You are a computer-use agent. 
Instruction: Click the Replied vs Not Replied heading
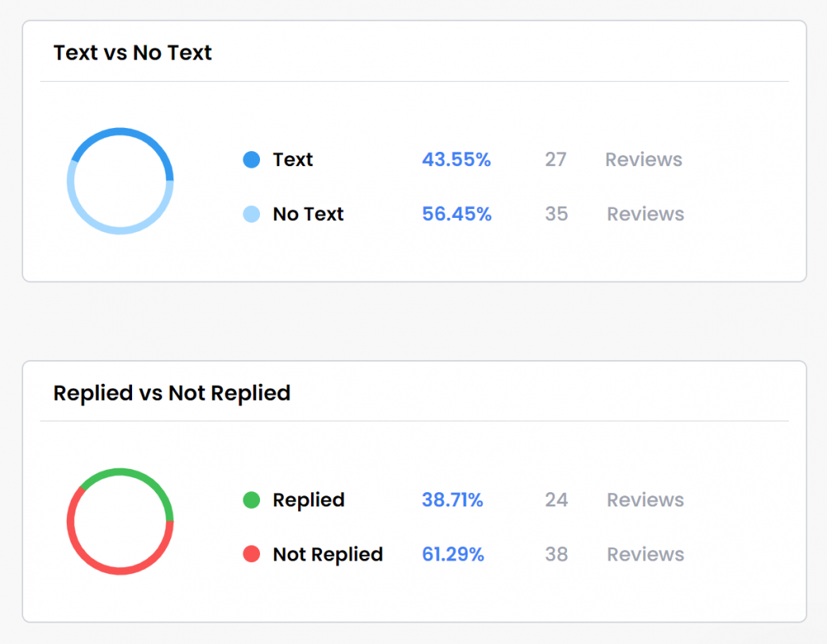172,393
